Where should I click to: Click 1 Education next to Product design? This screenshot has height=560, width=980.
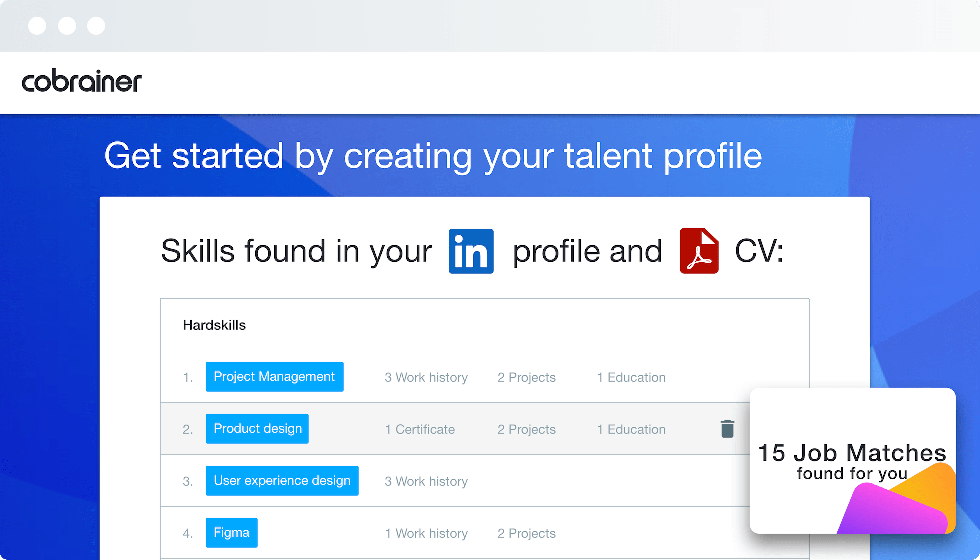click(x=631, y=429)
